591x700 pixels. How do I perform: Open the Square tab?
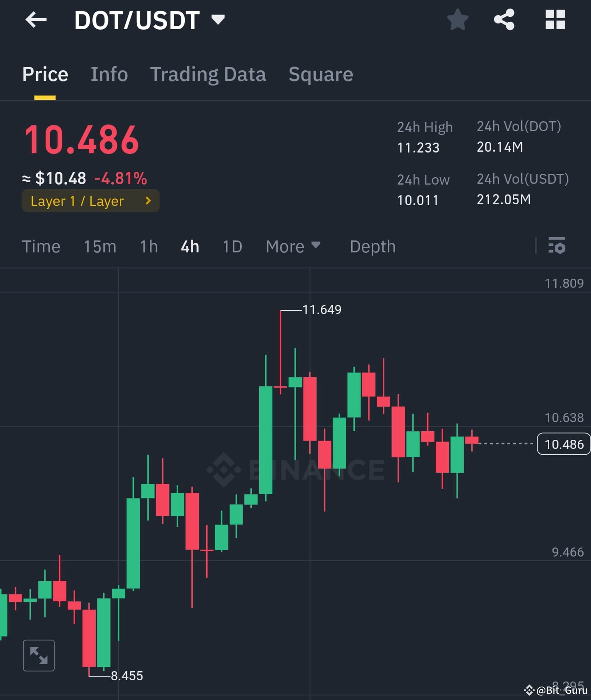(x=321, y=74)
